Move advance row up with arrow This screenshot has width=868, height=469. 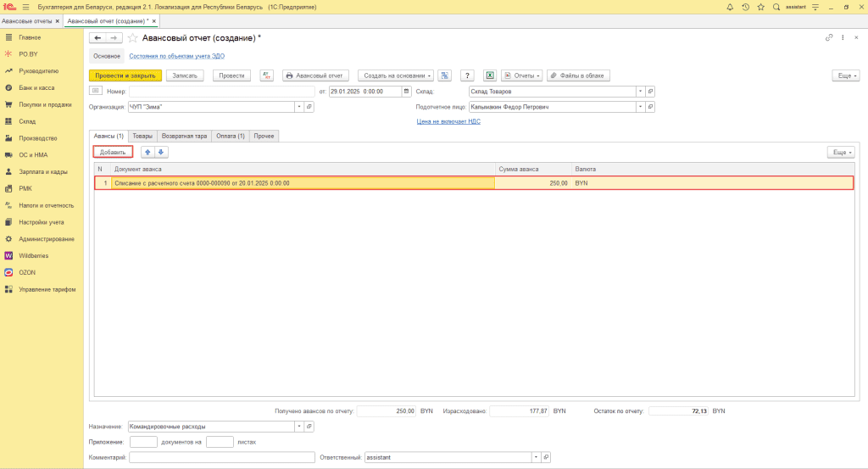[147, 152]
